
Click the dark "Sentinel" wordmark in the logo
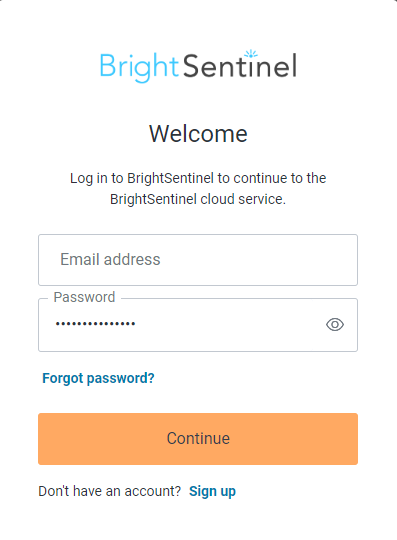(x=240, y=65)
